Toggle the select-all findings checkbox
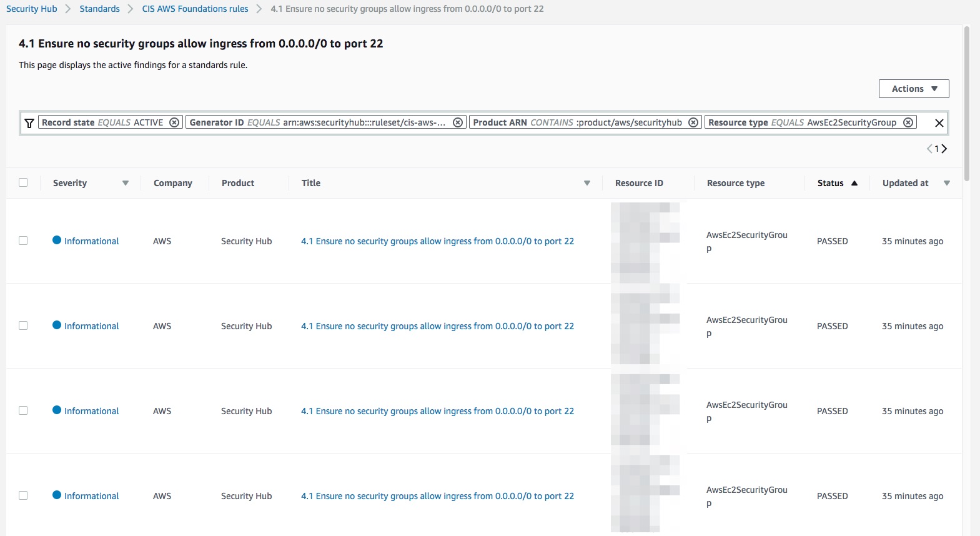This screenshot has height=536, width=980. (x=23, y=182)
